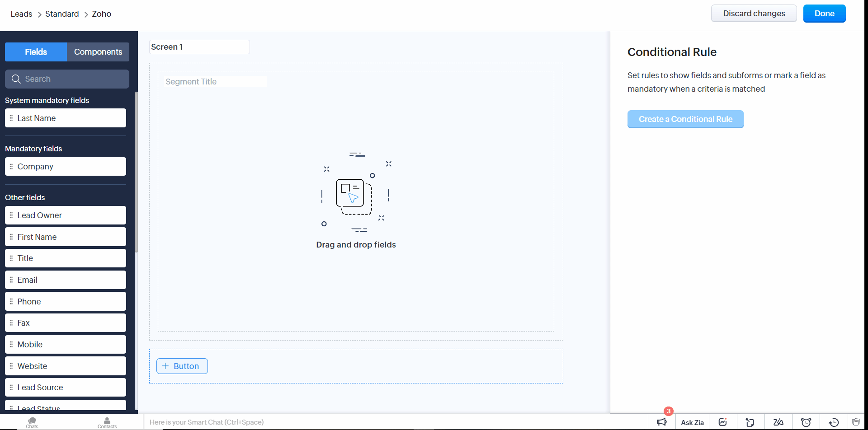The image size is (868, 430).
Task: Open the announcements megaphone icon
Action: [x=661, y=422]
